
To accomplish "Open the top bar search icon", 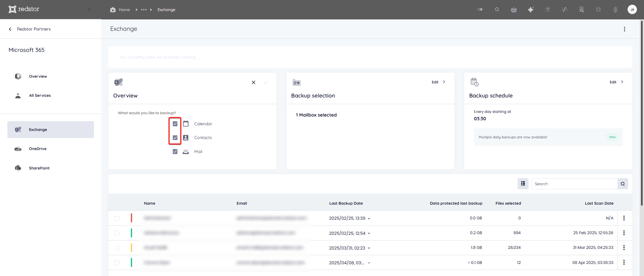I will tap(497, 9).
